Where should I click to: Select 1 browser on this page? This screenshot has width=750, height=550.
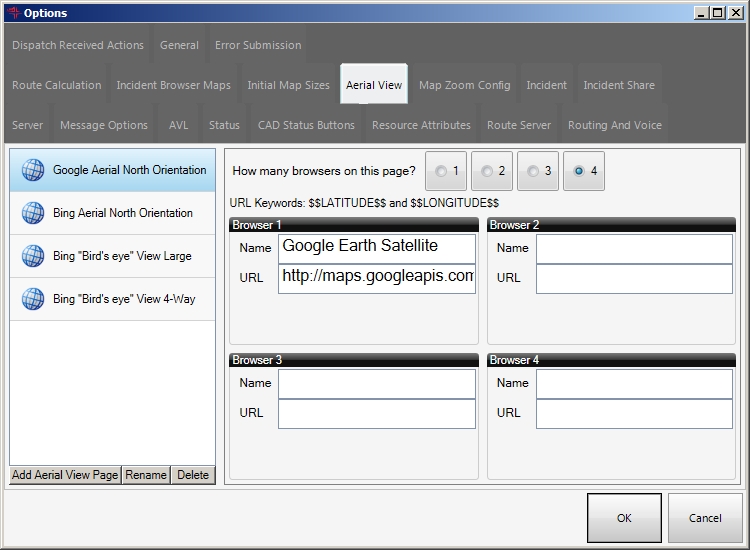click(x=445, y=171)
